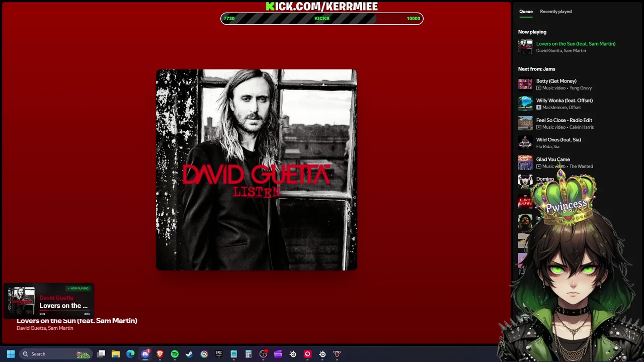Click the now-playing widget progress bar

click(64, 310)
